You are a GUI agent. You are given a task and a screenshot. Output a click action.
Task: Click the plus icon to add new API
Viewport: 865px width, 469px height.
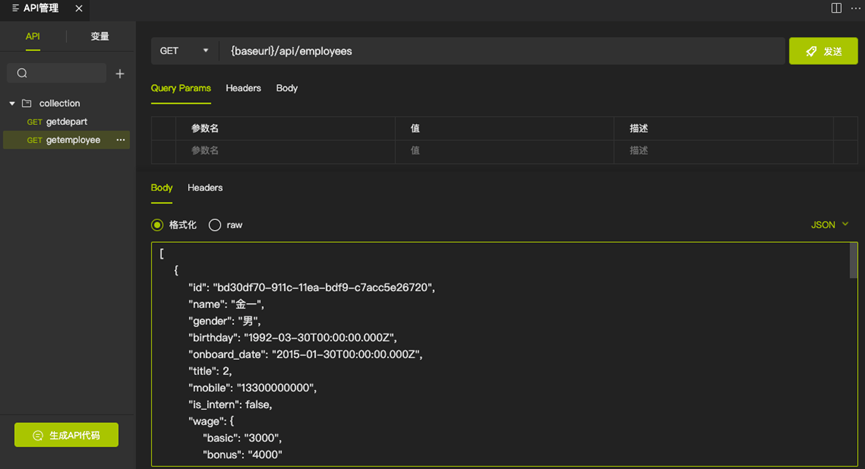point(120,73)
